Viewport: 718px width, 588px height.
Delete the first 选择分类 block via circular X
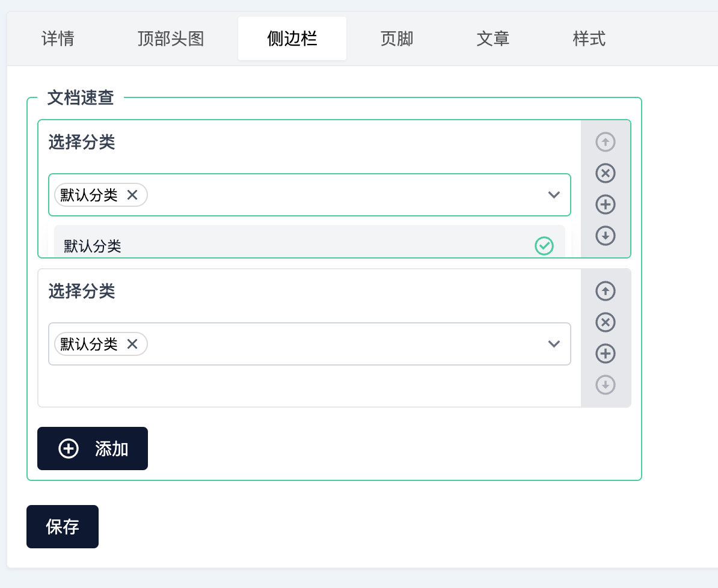(x=606, y=173)
